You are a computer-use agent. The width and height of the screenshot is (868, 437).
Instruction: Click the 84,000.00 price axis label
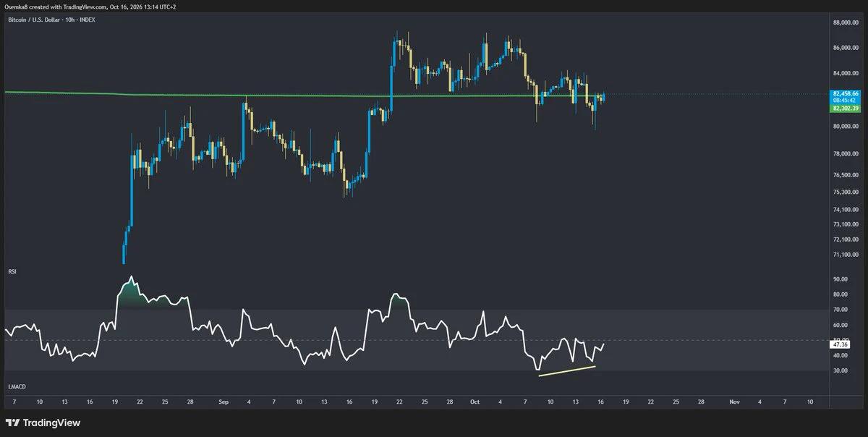845,74
